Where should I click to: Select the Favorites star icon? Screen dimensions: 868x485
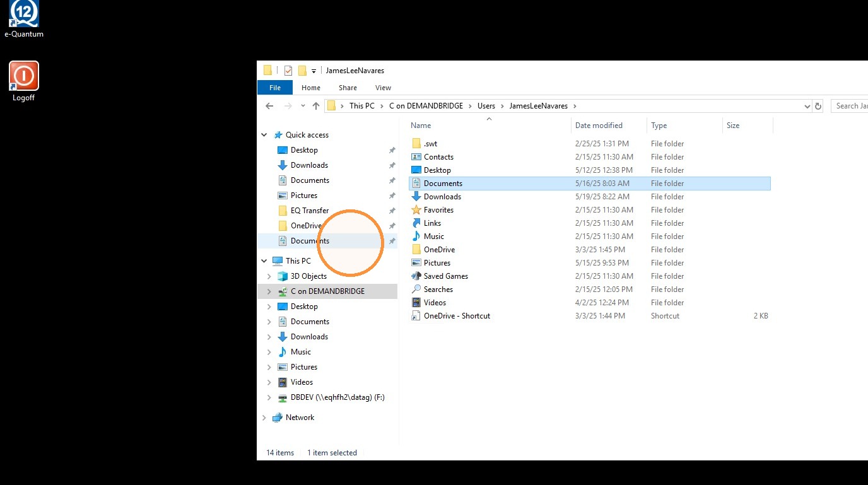coord(416,210)
